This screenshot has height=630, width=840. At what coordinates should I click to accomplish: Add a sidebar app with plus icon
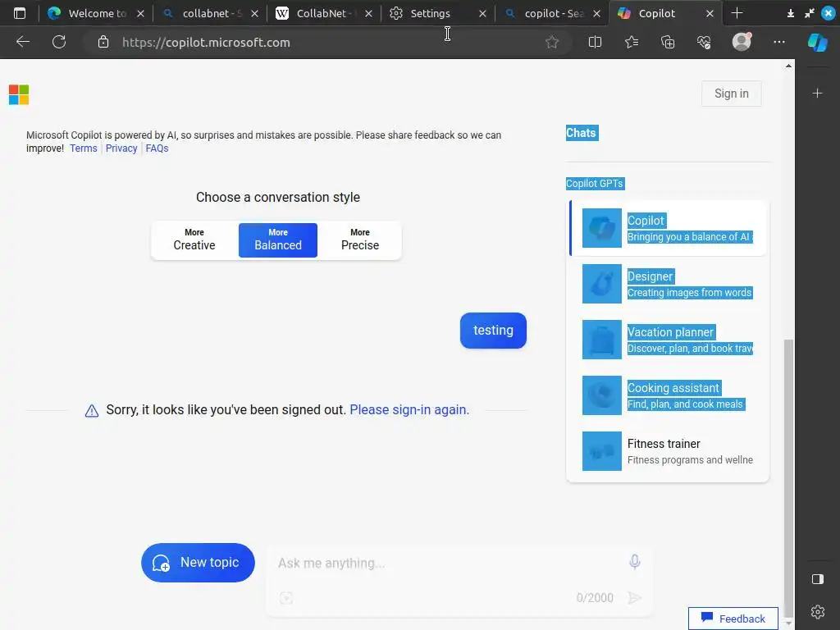817,94
